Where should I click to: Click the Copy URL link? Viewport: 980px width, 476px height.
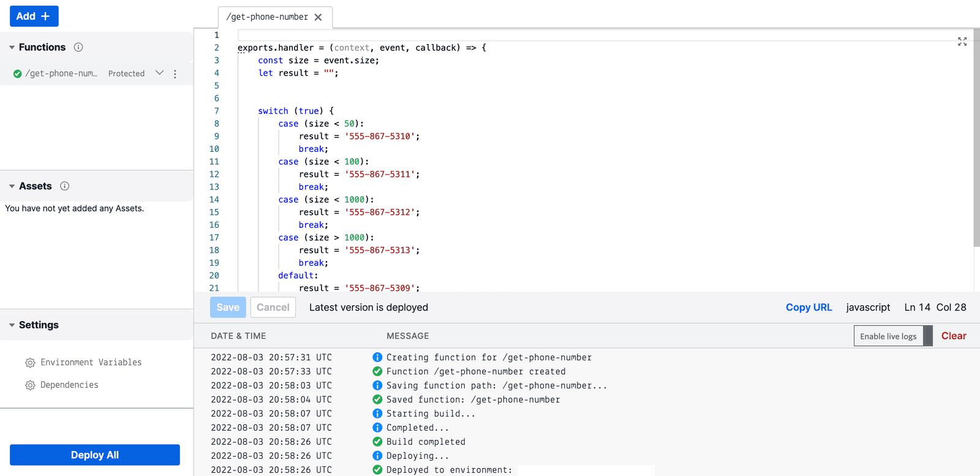click(x=809, y=308)
